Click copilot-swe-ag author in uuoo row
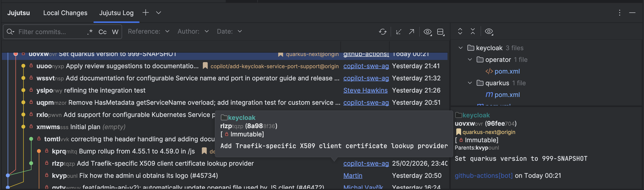The height and width of the screenshot is (190, 644). (x=366, y=66)
